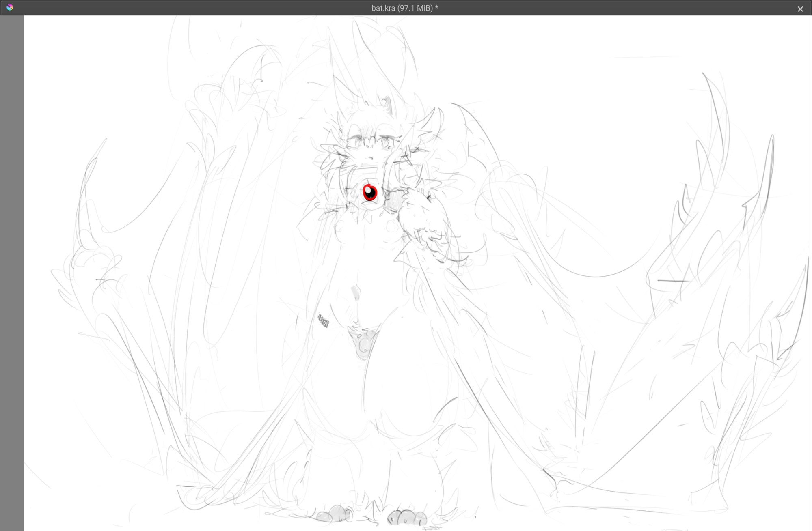
Task: Click the gray shaded patch on the belly
Action: (x=356, y=292)
